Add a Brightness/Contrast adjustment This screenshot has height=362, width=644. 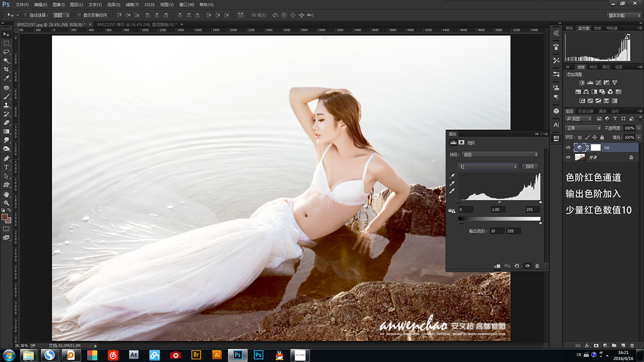[582, 82]
